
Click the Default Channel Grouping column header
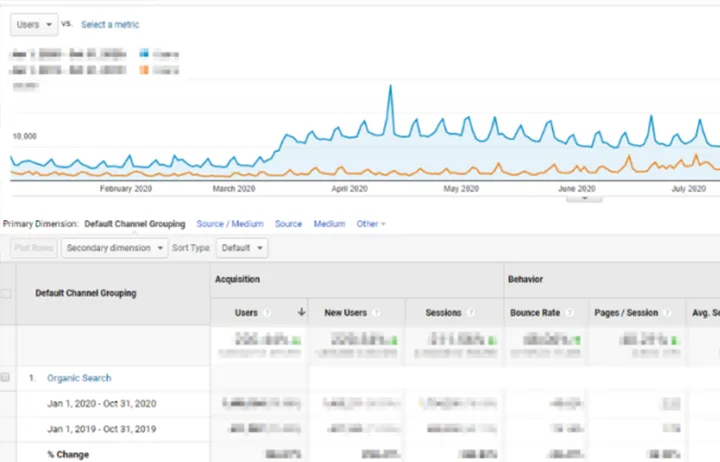point(86,293)
